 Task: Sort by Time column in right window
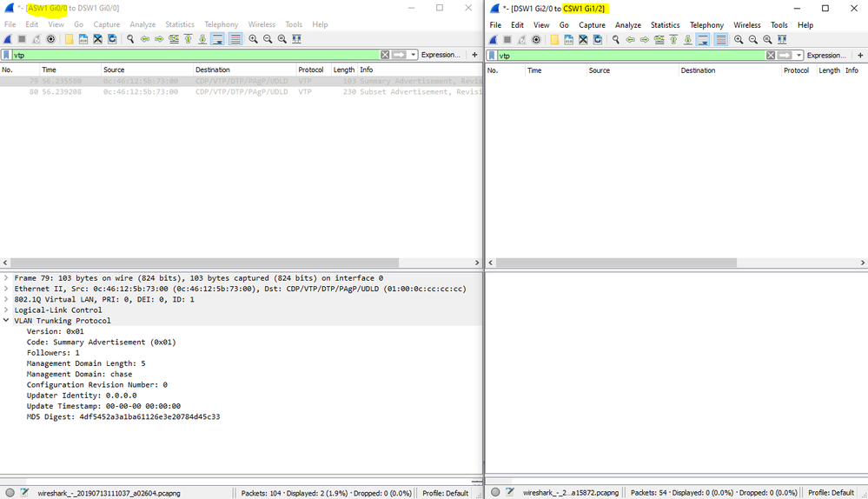click(x=555, y=70)
